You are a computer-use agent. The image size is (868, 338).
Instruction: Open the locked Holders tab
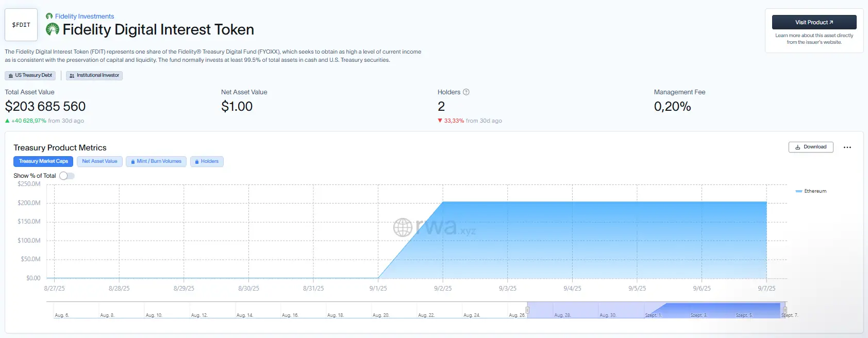pyautogui.click(x=207, y=161)
